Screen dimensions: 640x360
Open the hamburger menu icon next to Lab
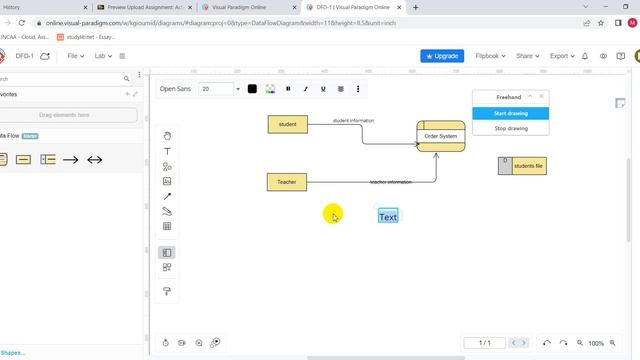(122, 56)
